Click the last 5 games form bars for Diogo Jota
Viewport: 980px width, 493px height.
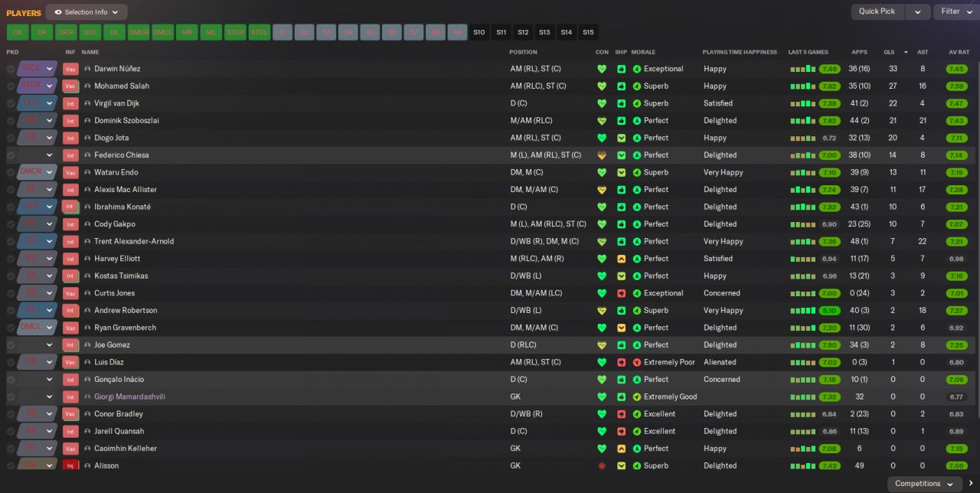pos(803,138)
